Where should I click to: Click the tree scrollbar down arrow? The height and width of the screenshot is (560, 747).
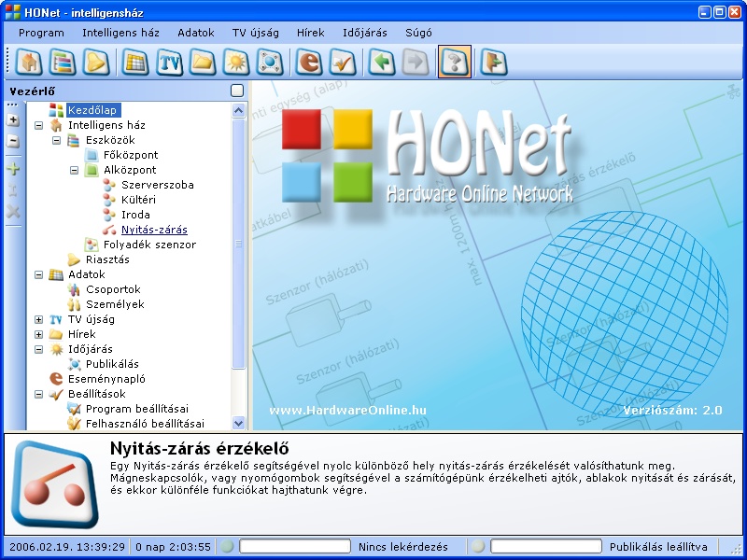click(239, 423)
